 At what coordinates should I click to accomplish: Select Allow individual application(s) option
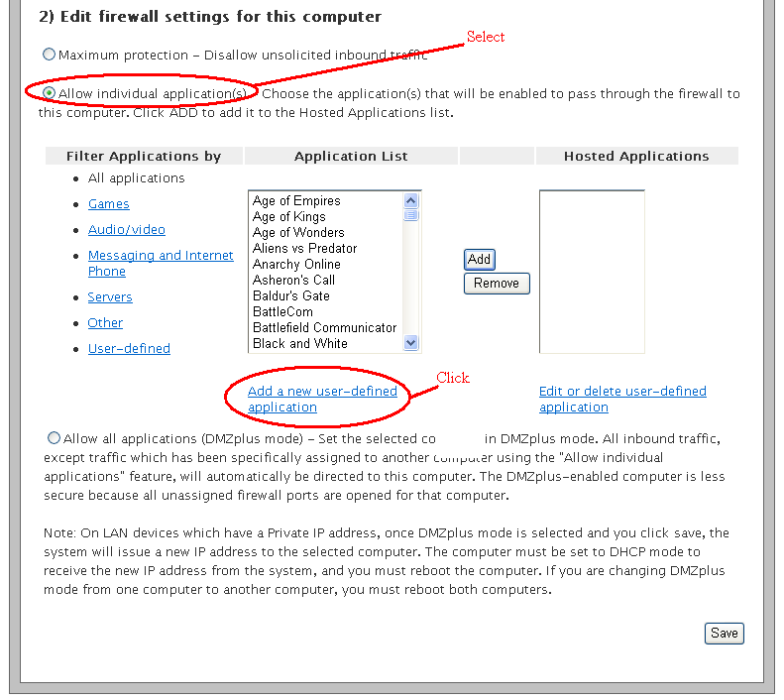coord(50,93)
